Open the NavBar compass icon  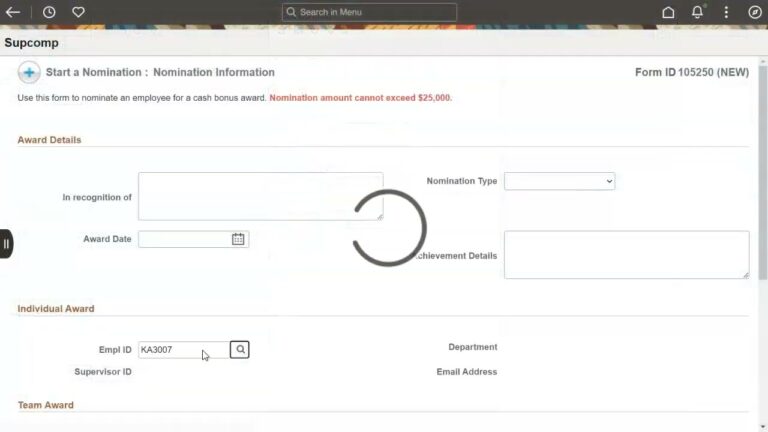point(755,12)
